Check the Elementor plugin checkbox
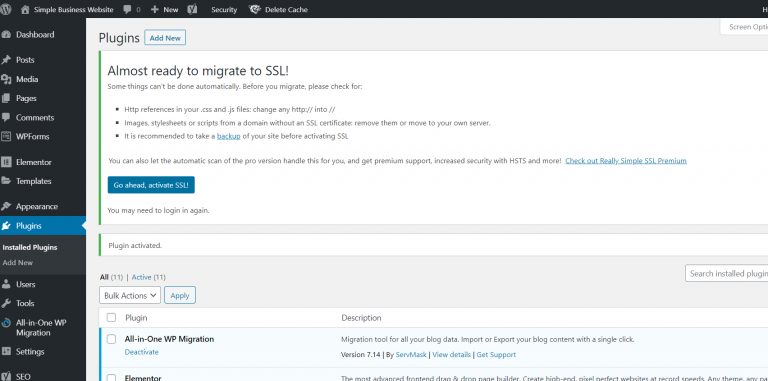Screen dimensions: 768x381 click(x=111, y=378)
